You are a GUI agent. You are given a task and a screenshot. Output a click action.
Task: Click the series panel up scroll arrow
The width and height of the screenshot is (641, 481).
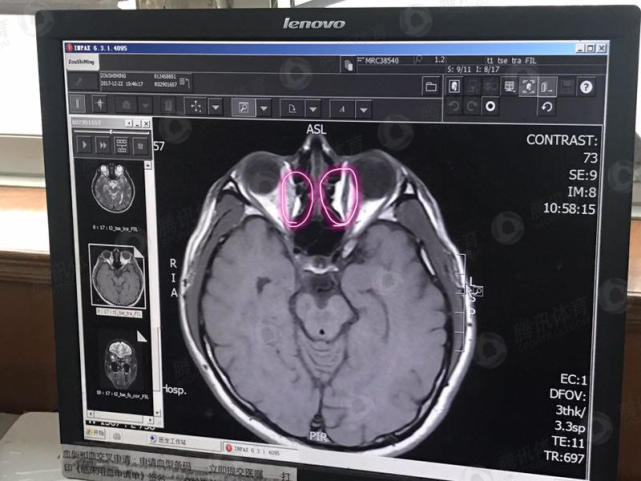148,165
